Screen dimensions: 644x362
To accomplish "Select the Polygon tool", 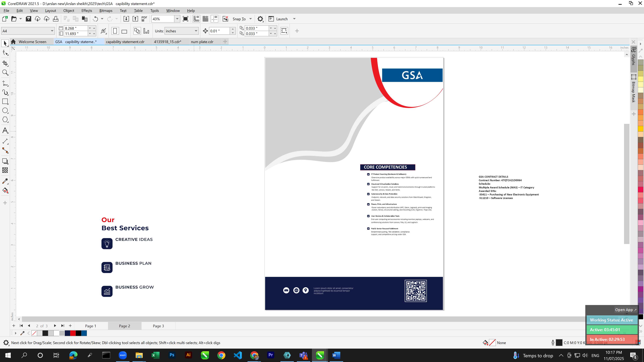I will pos(5,119).
